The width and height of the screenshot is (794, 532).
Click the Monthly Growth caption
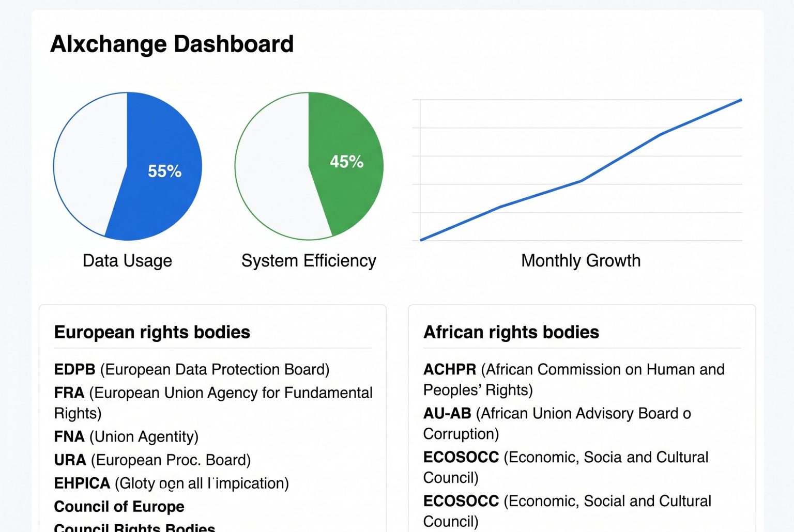581,261
